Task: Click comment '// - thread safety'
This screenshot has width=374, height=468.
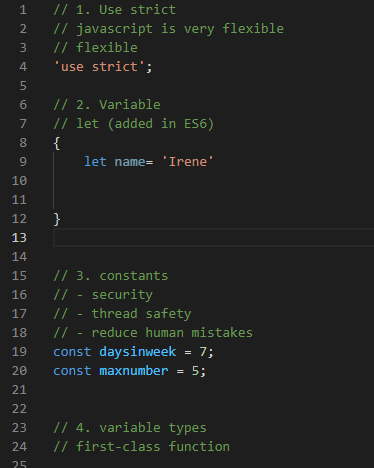Action: coord(122,314)
